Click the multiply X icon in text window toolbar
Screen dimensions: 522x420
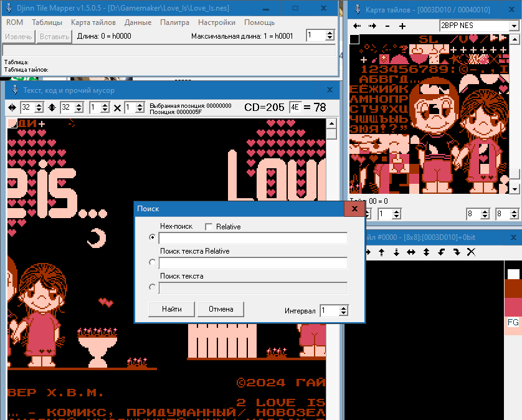(117, 108)
